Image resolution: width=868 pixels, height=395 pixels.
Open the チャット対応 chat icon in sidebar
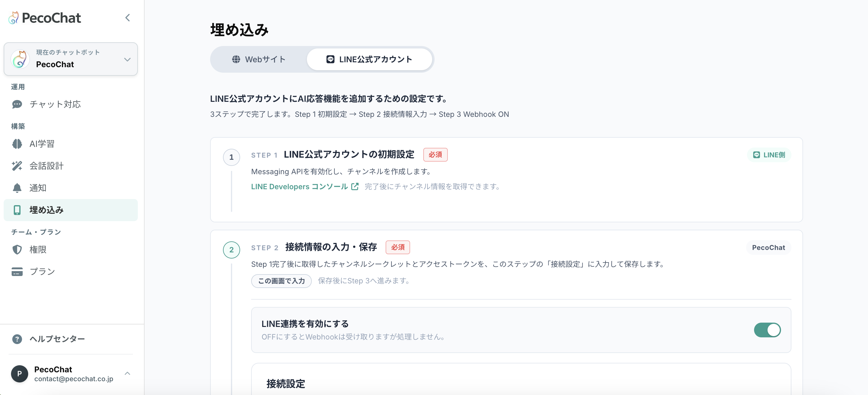point(17,104)
